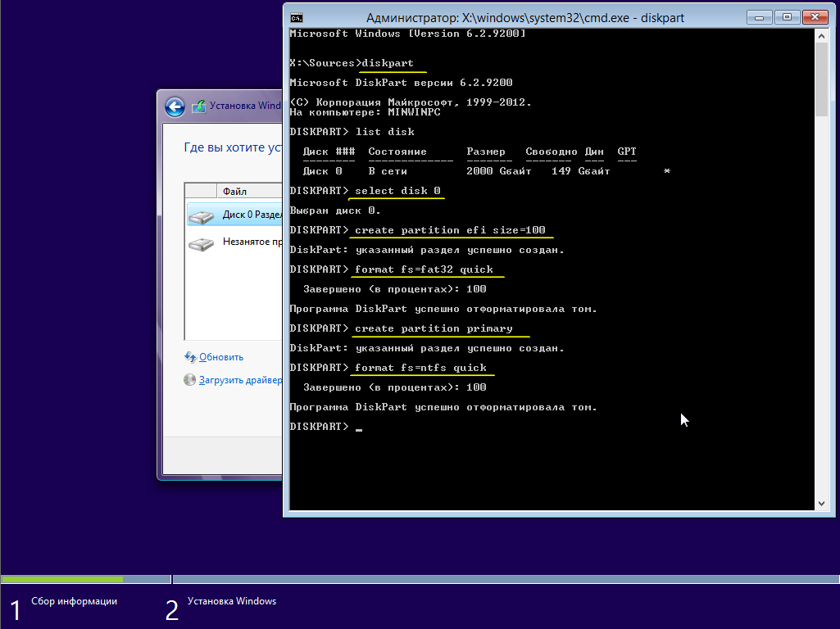840x629 pixels.
Task: Open the Загрузить драйвер link
Action: click(x=241, y=380)
